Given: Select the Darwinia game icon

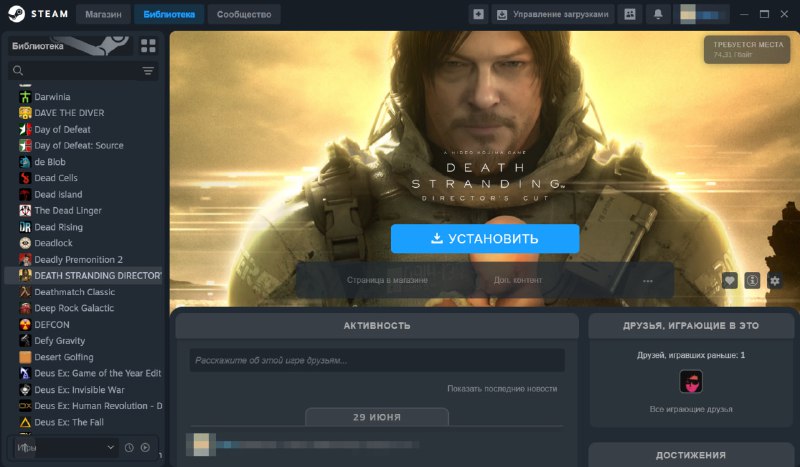Looking at the screenshot, I should [x=25, y=96].
